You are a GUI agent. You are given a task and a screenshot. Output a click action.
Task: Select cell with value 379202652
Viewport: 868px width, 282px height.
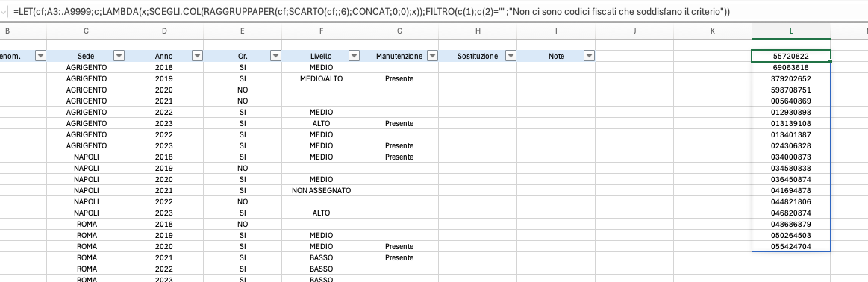pyautogui.click(x=791, y=78)
